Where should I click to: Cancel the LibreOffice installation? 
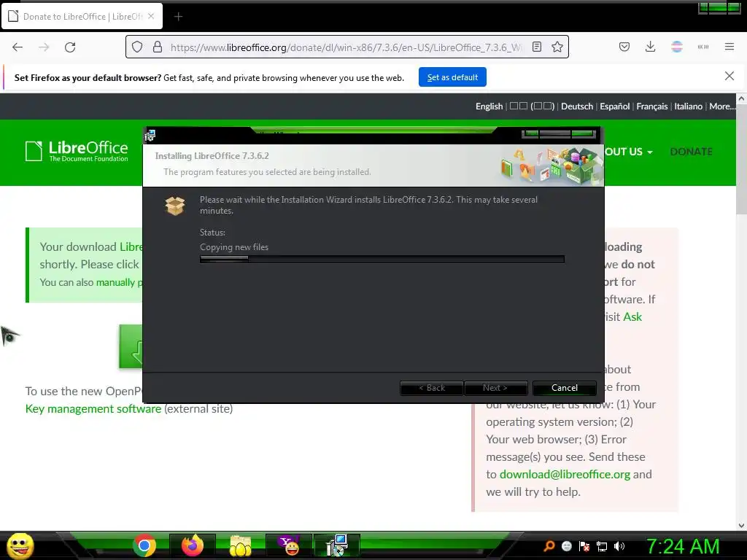click(x=564, y=388)
